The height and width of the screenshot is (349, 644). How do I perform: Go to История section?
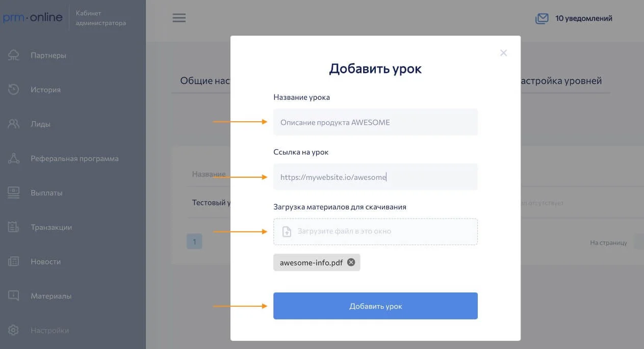click(45, 90)
